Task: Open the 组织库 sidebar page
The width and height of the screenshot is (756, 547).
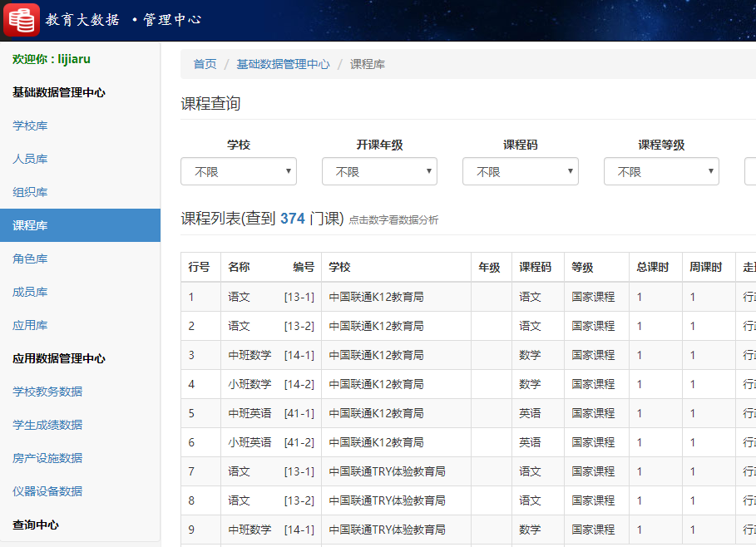Action: 32,192
